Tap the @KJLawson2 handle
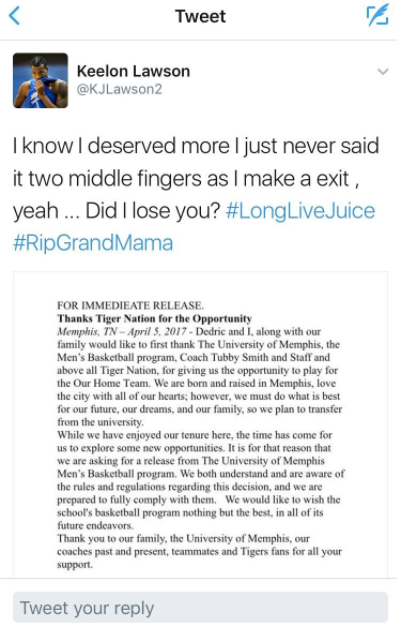This screenshot has height=628, width=397. (x=119, y=89)
